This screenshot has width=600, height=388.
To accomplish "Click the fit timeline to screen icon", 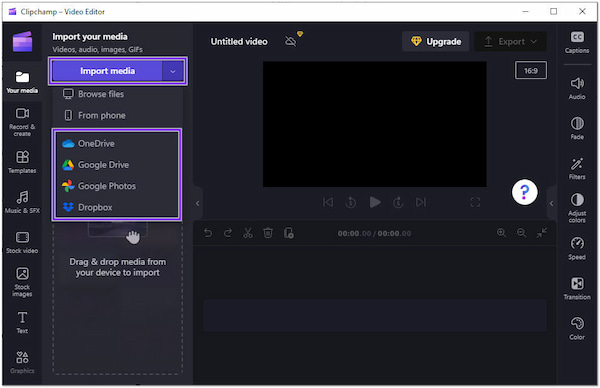I will coord(541,233).
